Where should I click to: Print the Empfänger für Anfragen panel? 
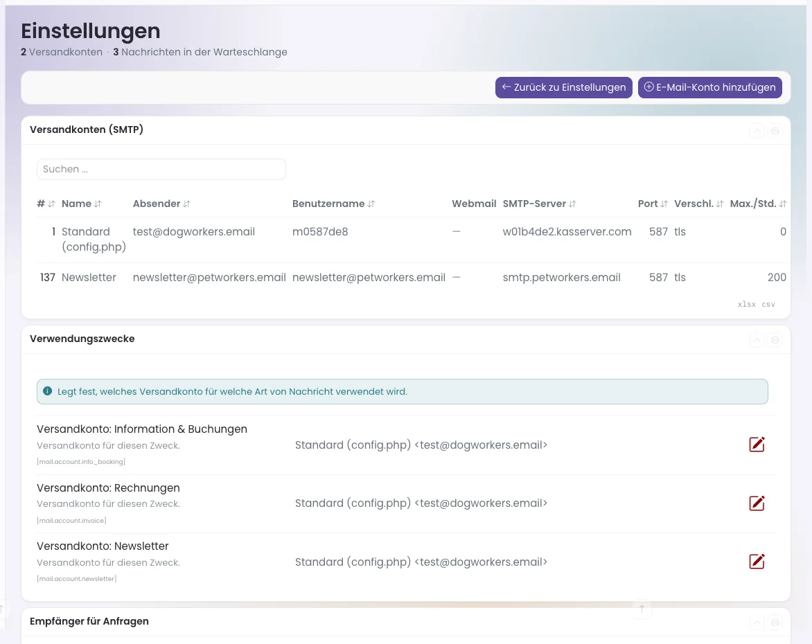(x=775, y=623)
